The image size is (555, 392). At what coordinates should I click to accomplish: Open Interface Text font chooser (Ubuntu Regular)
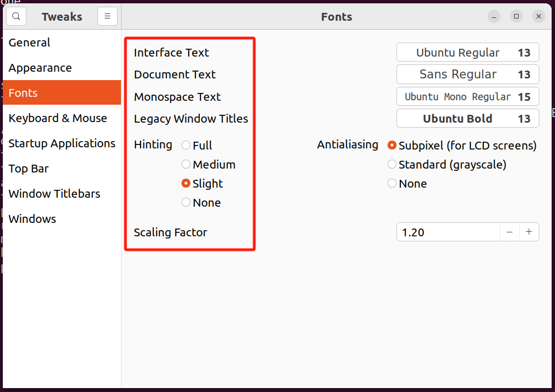pyautogui.click(x=468, y=53)
